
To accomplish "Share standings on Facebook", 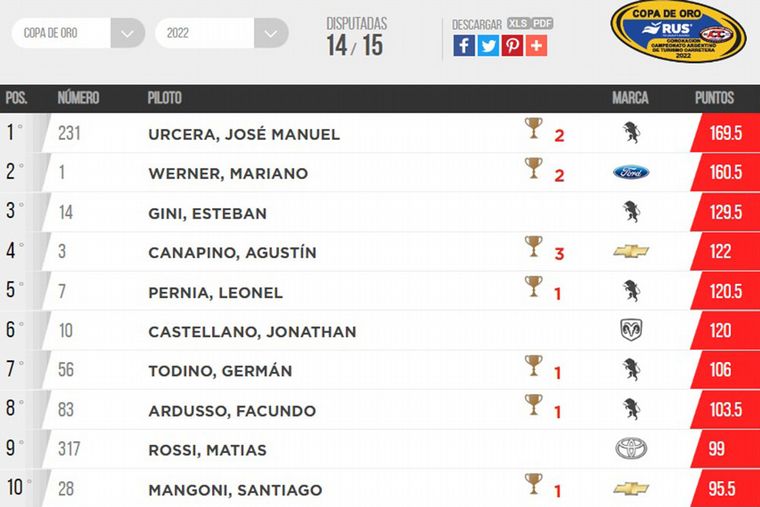I will point(464,45).
